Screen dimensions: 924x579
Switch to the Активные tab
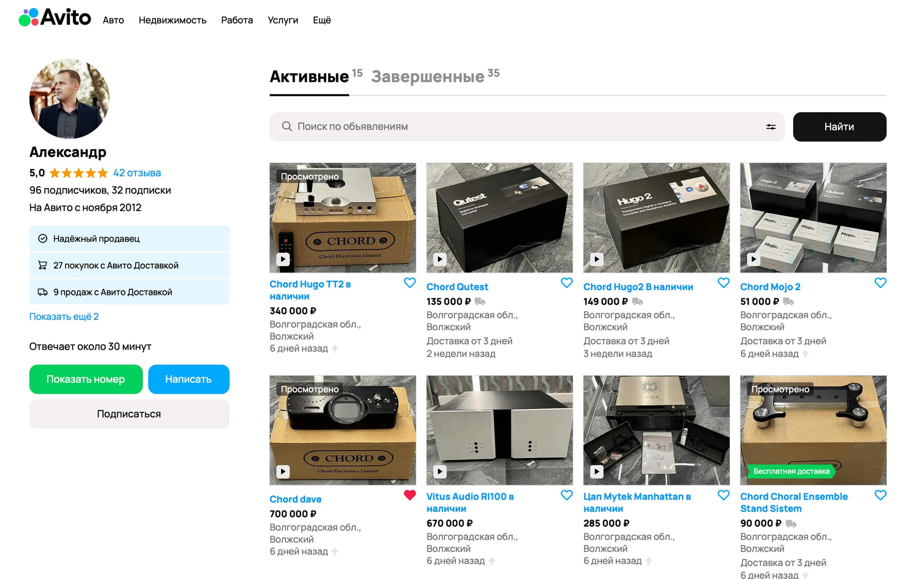[x=309, y=77]
